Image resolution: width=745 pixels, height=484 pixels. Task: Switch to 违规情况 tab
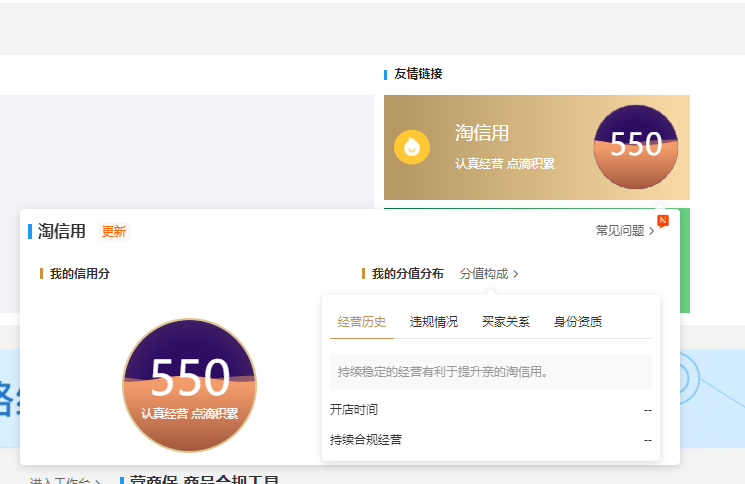[434, 322]
